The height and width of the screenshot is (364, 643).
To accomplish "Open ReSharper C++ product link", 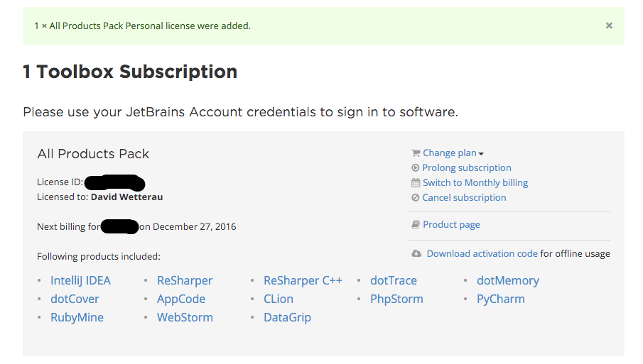I will [303, 280].
